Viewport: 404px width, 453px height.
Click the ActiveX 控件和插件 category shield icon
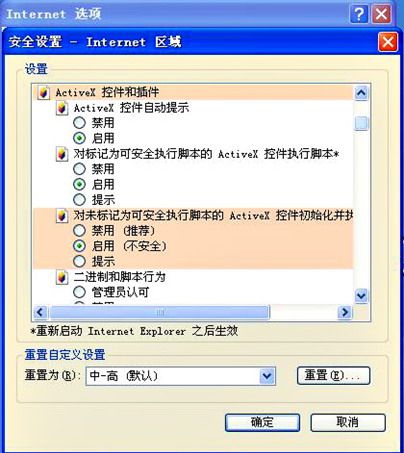click(43, 92)
